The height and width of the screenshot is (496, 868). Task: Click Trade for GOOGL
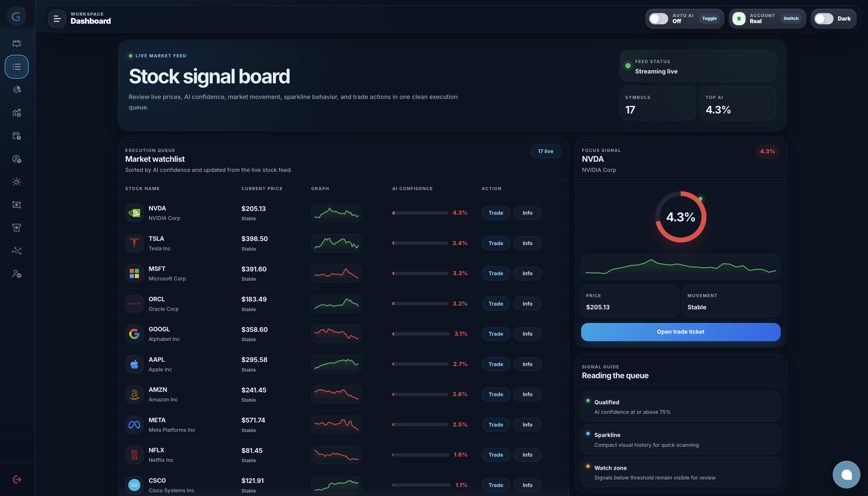pos(496,334)
